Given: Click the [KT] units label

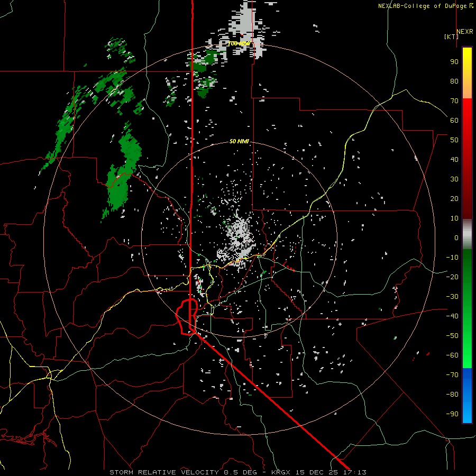Looking at the screenshot, I should pyautogui.click(x=451, y=36).
